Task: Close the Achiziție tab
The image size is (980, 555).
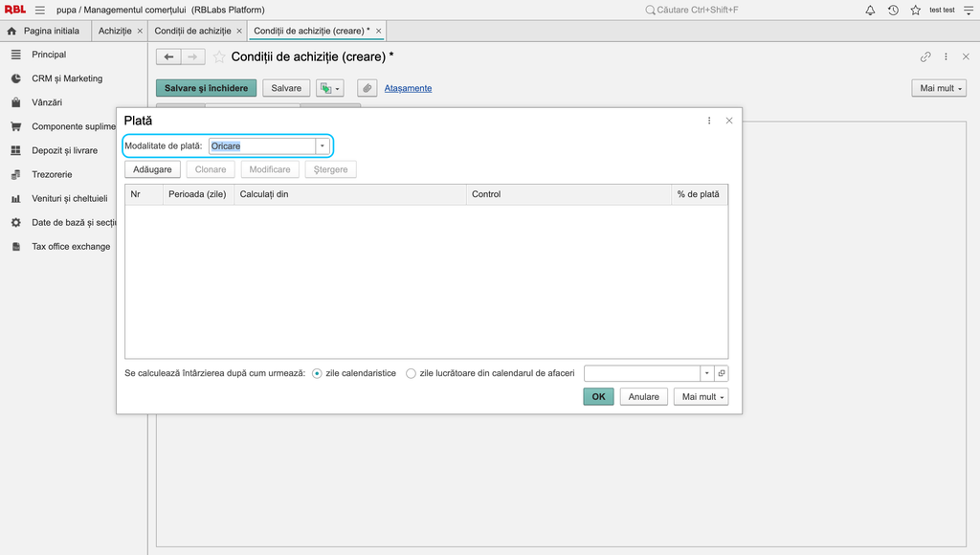Action: 140,31
